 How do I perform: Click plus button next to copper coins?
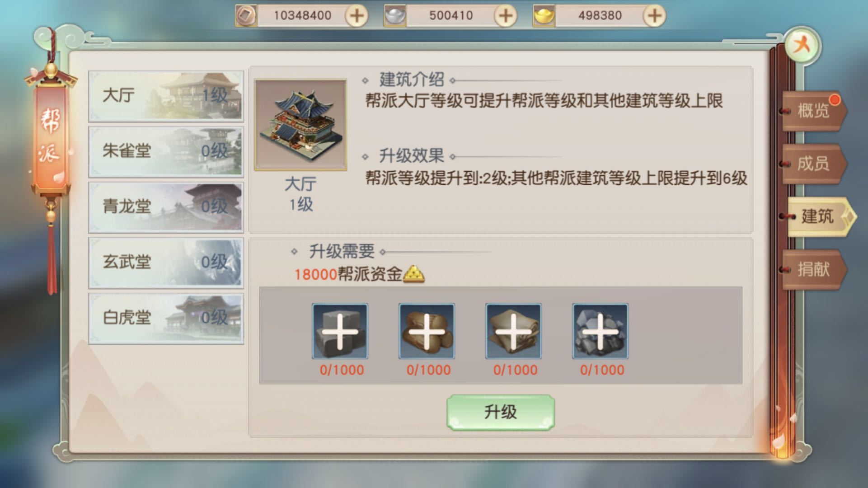[x=357, y=16]
